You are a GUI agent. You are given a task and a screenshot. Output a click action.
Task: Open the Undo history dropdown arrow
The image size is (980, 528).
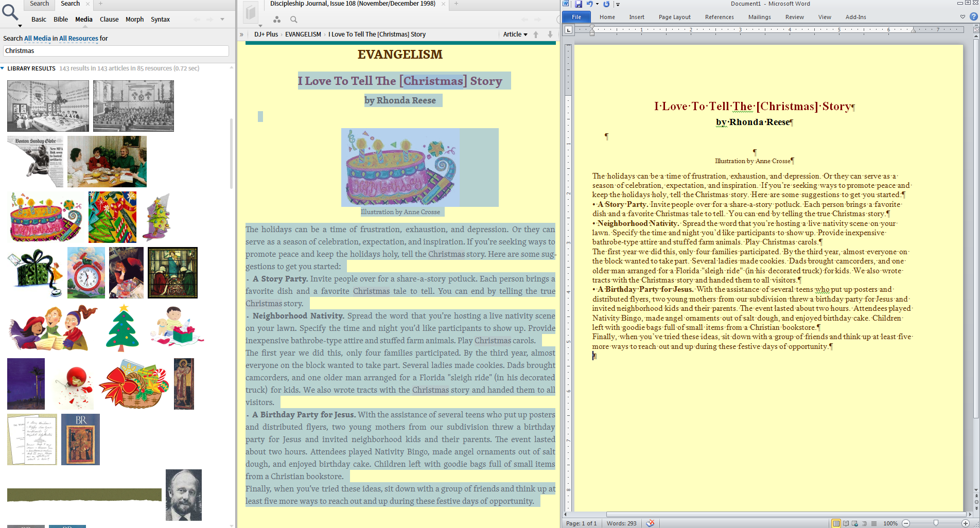[x=597, y=4]
